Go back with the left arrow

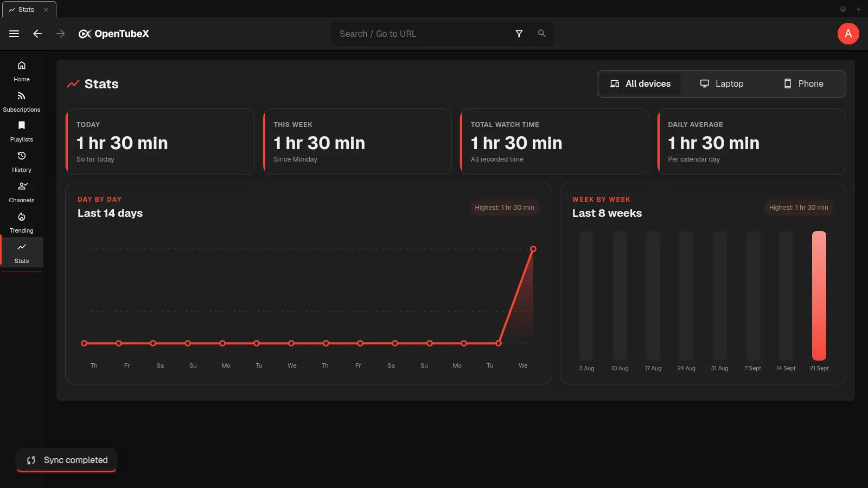[x=37, y=34]
